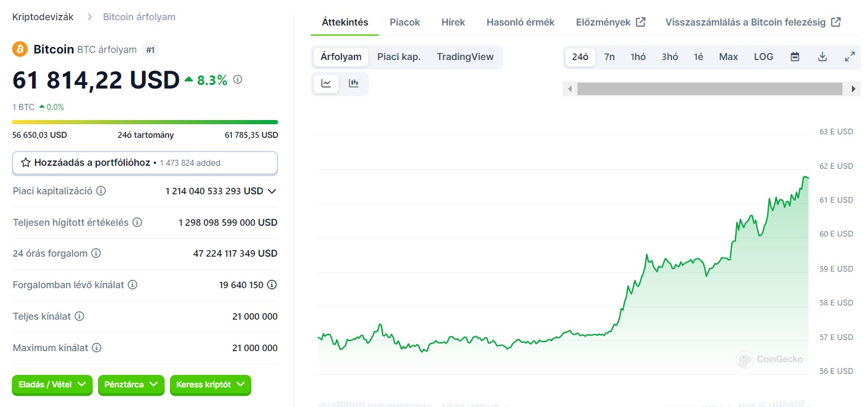This screenshot has width=868, height=407.
Task: Click the 56 650,03 USD low value
Action: (x=40, y=135)
